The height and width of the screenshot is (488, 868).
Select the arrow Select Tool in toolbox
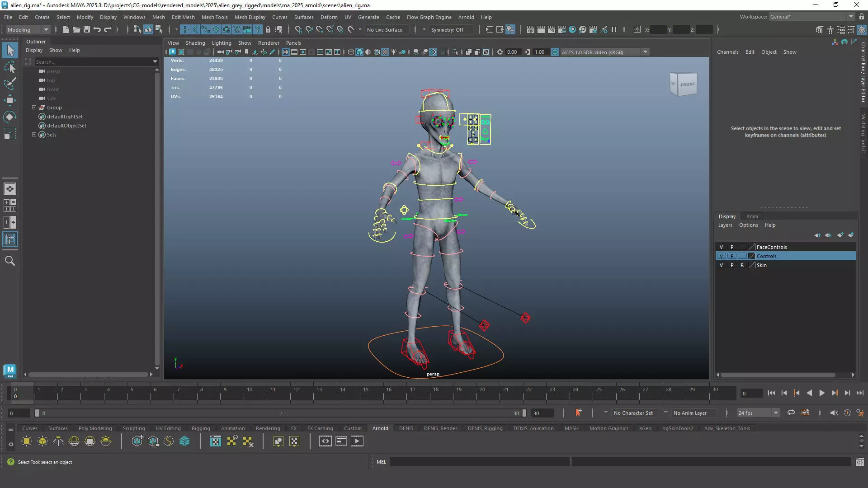[10, 50]
